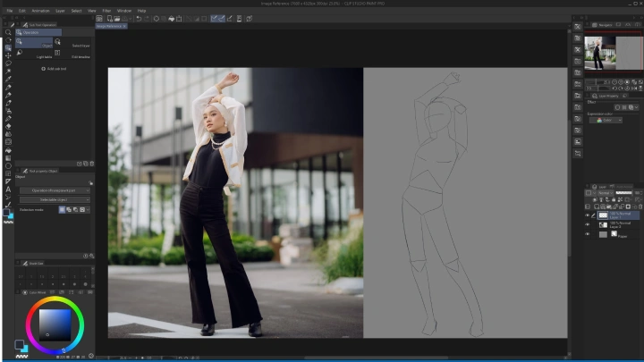Choose the Select layer sub tool

point(73,42)
